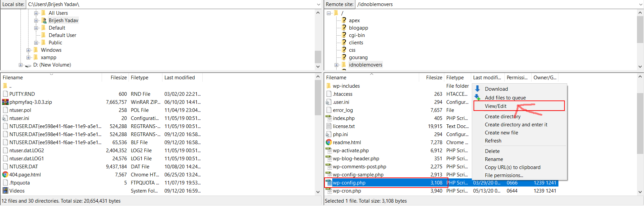Click the D: (New Volume) drive icon
Viewport: 644px width, 206px height.
pyautogui.click(x=28, y=65)
